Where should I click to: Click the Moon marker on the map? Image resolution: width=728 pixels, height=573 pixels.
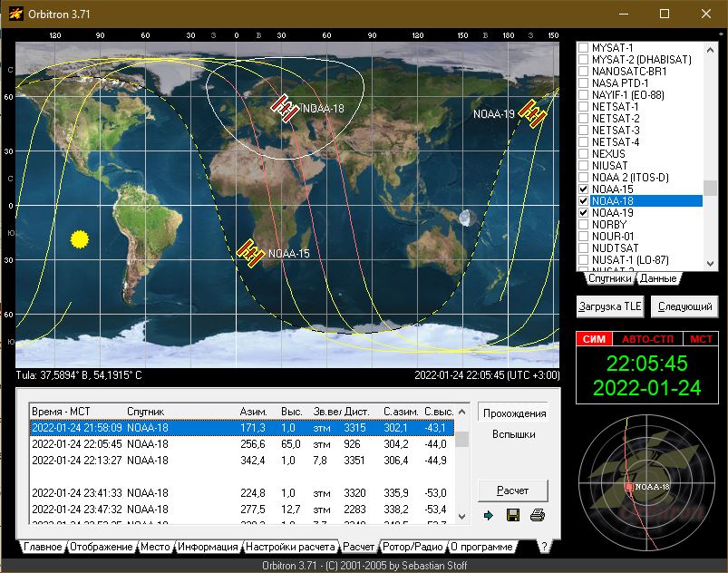[467, 218]
